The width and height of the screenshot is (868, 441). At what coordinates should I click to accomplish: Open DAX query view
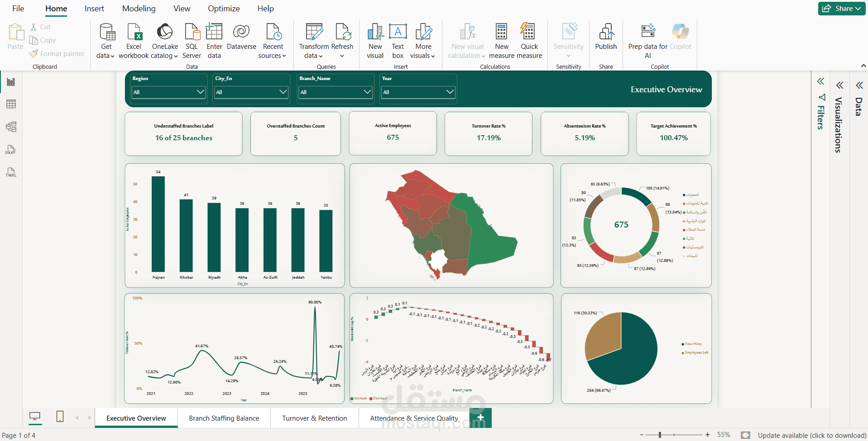click(x=11, y=149)
